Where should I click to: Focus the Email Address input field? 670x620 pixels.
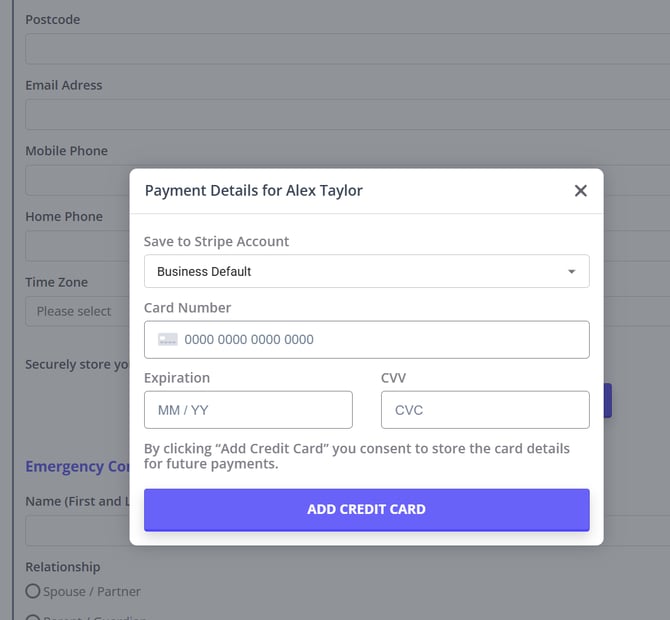tap(340, 115)
